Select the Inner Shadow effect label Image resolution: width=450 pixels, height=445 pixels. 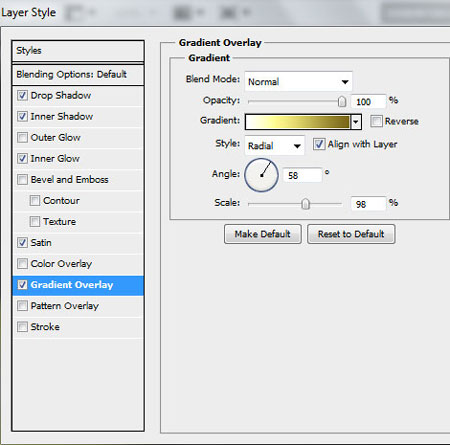click(62, 117)
